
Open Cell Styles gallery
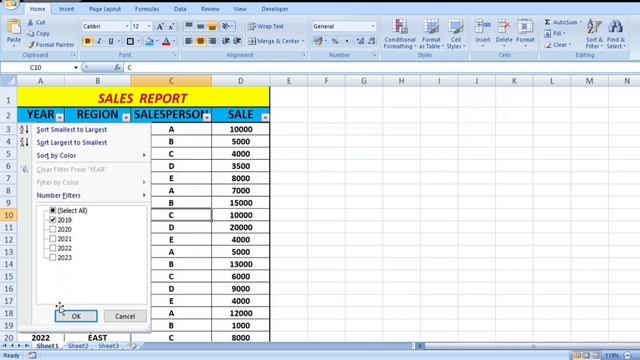(x=456, y=34)
